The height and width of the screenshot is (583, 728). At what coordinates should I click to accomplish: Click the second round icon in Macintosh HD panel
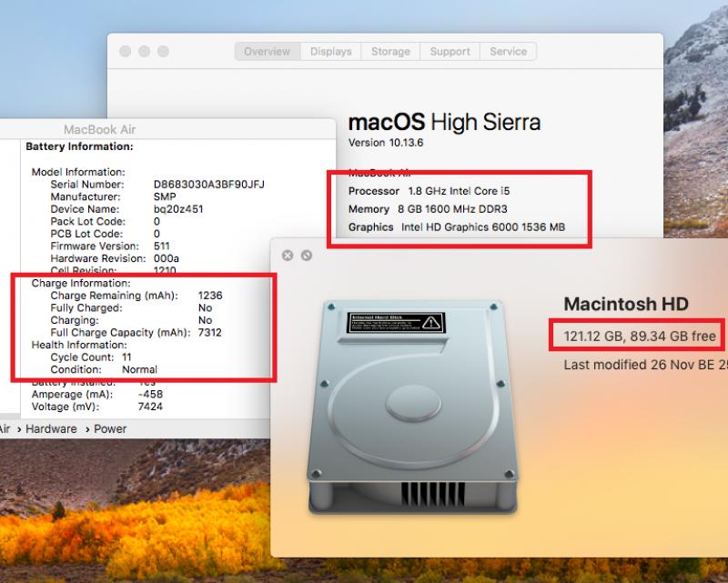(x=307, y=256)
